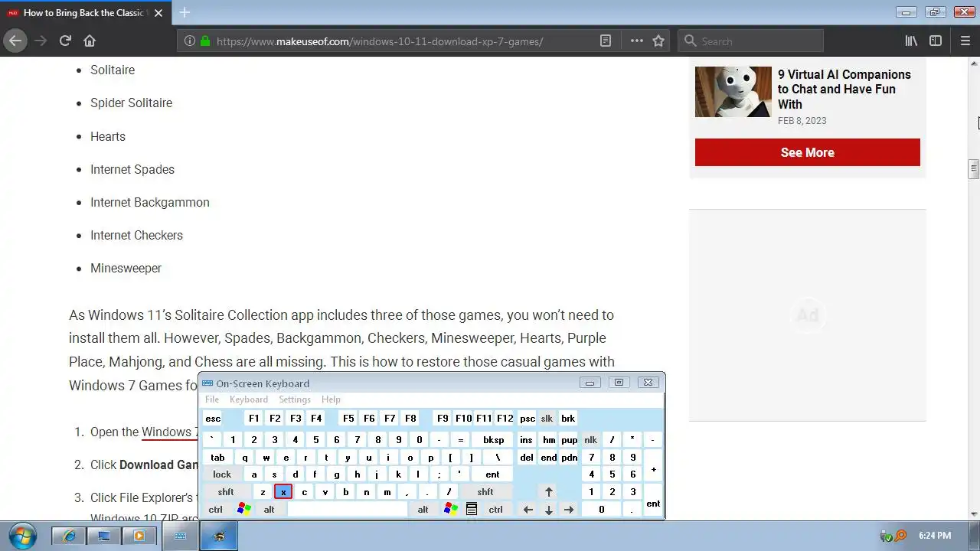Viewport: 980px width, 551px height.
Task: Open the browser home page
Action: tap(90, 41)
